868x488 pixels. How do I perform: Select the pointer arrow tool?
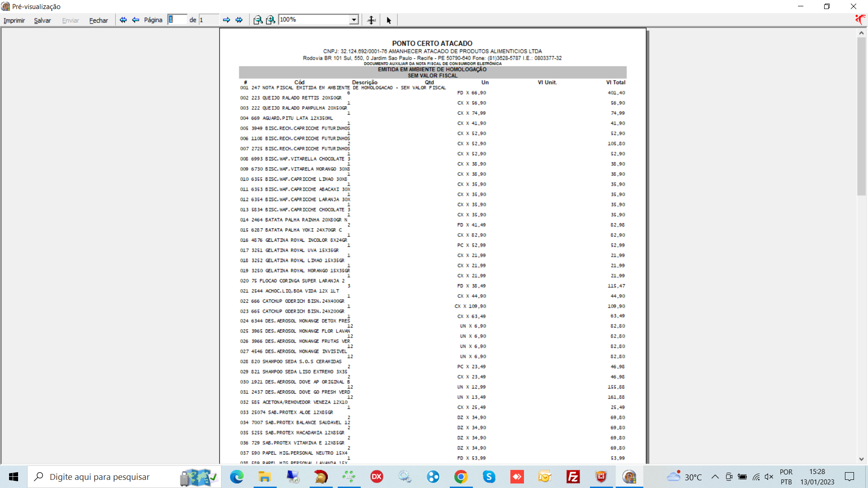coord(389,20)
